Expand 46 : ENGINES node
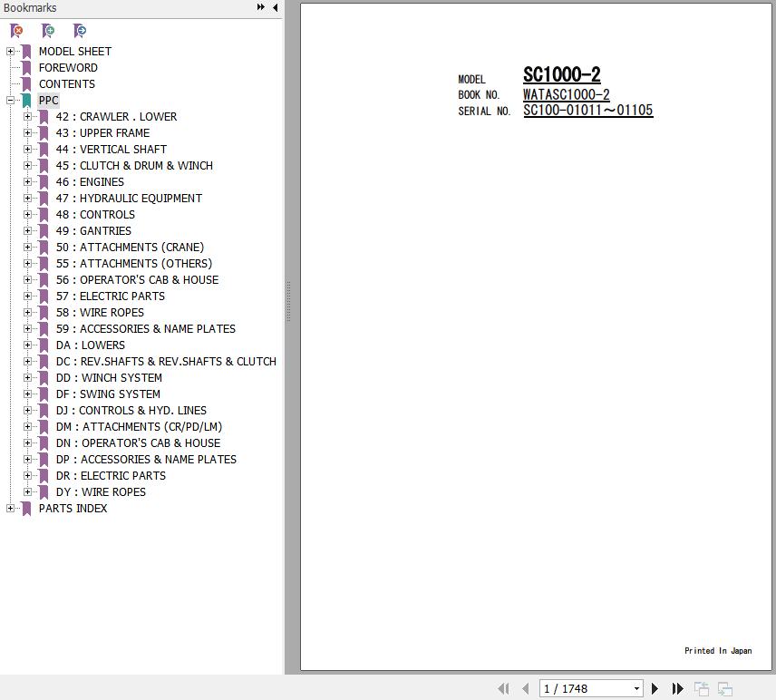This screenshot has height=700, width=776. (27, 181)
